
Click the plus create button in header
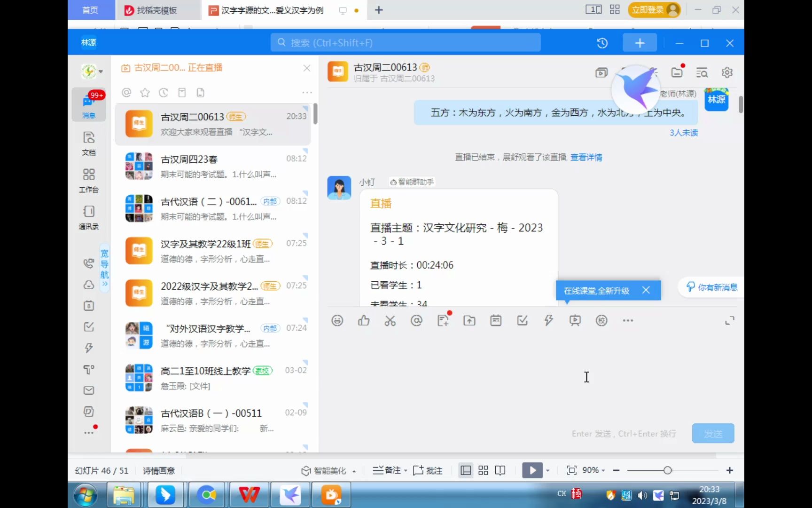pos(640,43)
